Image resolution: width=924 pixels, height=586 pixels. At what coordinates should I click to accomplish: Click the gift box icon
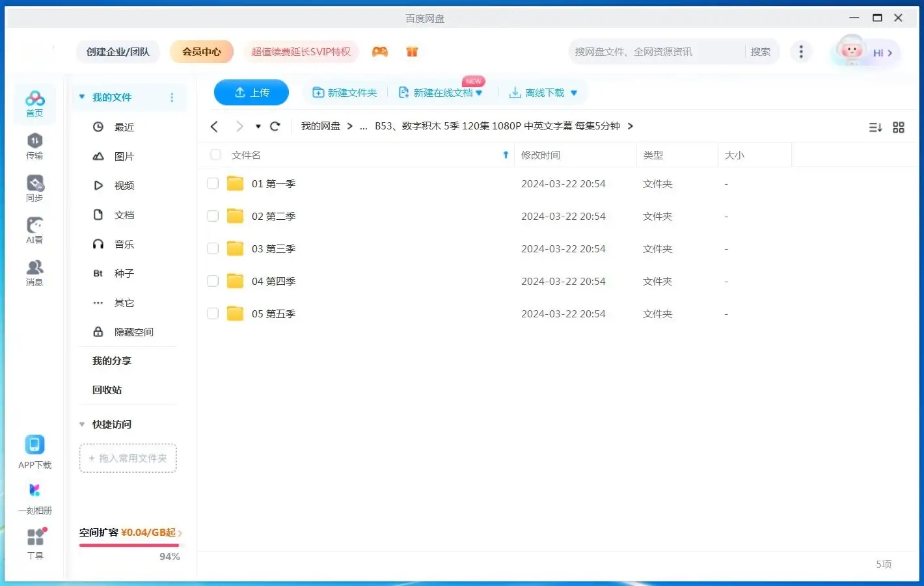[412, 52]
